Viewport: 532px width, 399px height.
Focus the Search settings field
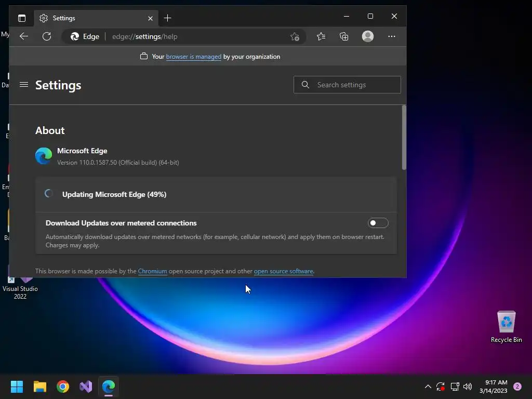point(347,85)
